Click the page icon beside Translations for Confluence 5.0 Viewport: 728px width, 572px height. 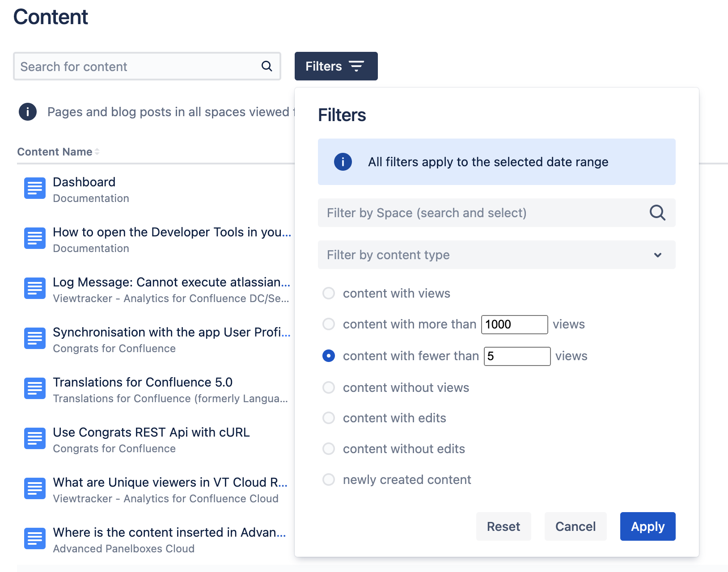34,389
